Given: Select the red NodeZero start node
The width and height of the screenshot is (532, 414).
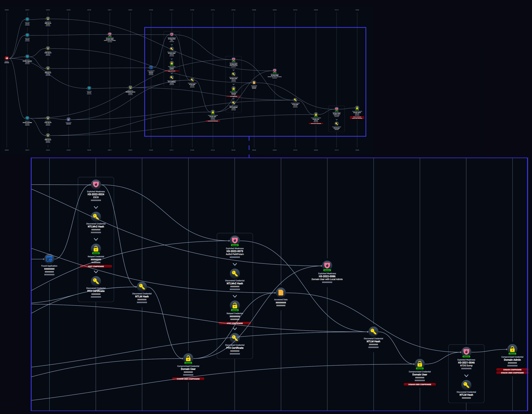Looking at the screenshot, I should point(7,58).
